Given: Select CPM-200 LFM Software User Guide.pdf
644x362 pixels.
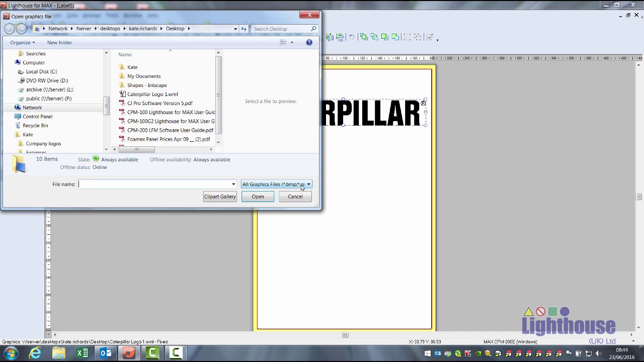Looking at the screenshot, I should pyautogui.click(x=170, y=130).
